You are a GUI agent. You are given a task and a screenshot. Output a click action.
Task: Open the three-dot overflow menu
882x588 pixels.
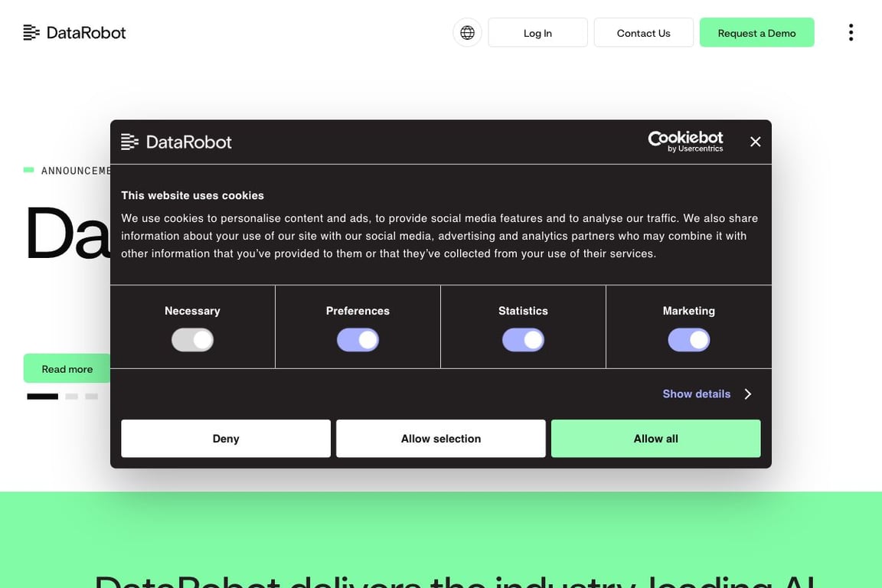[851, 33]
